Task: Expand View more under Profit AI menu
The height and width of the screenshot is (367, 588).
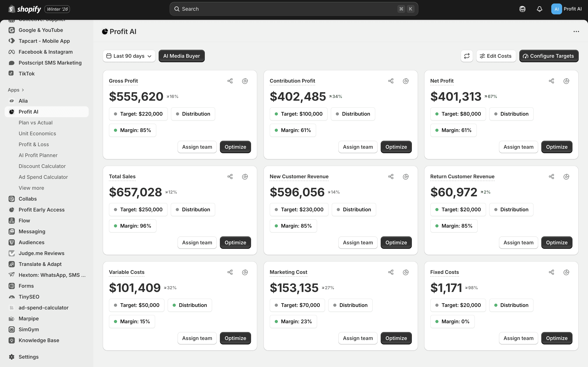Action: point(31,188)
